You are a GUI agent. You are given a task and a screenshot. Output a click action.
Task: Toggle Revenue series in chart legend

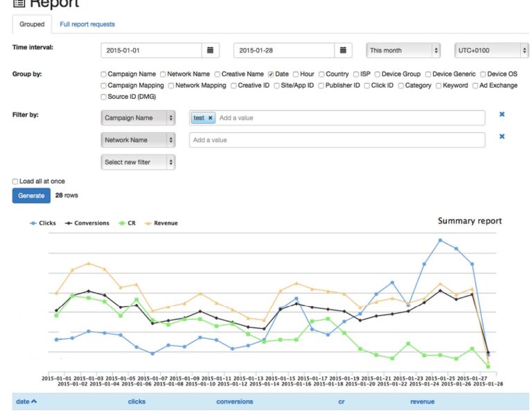161,223
